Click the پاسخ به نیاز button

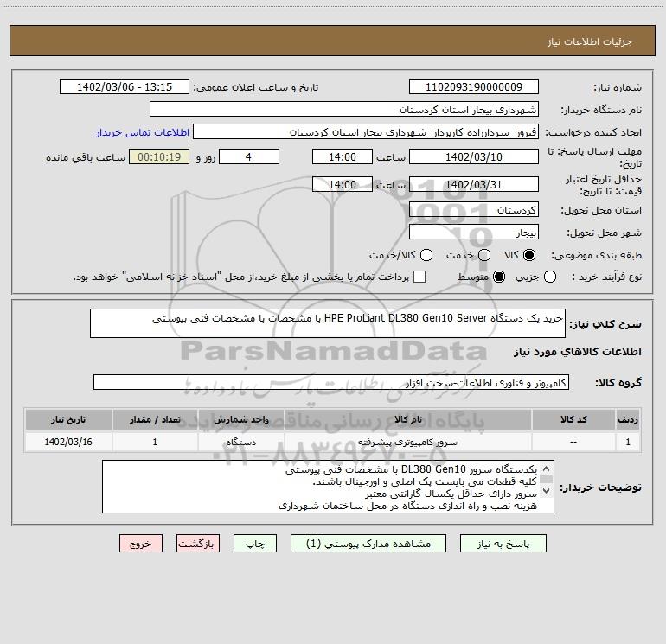pyautogui.click(x=503, y=544)
